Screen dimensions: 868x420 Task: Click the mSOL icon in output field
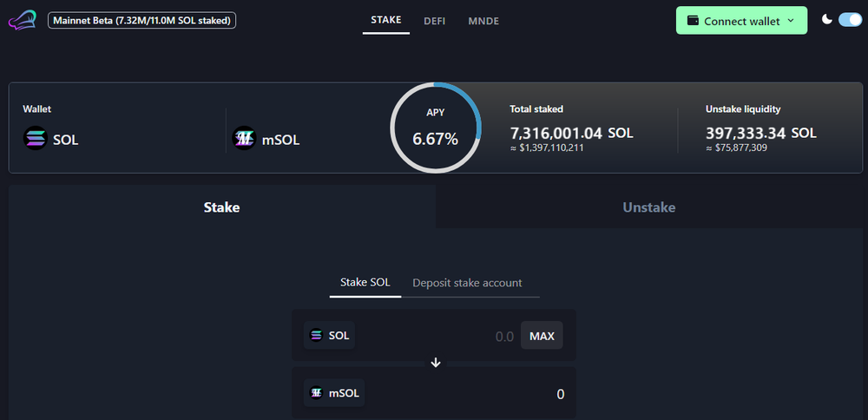coord(316,393)
